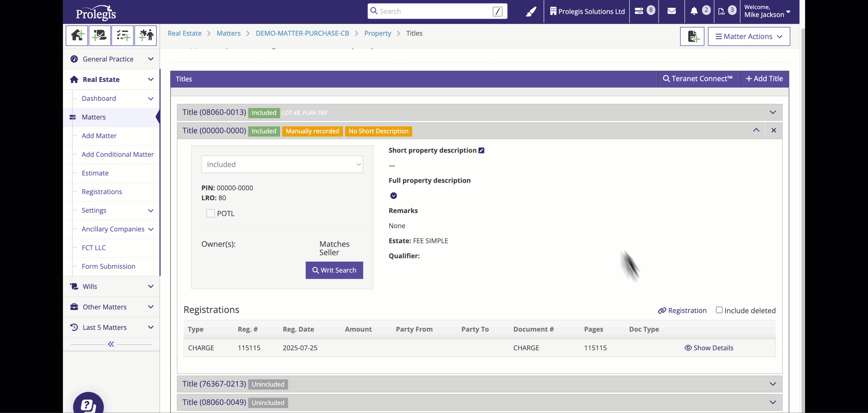Select the paintbrush theme icon in header
This screenshot has height=413, width=868.
pyautogui.click(x=531, y=11)
